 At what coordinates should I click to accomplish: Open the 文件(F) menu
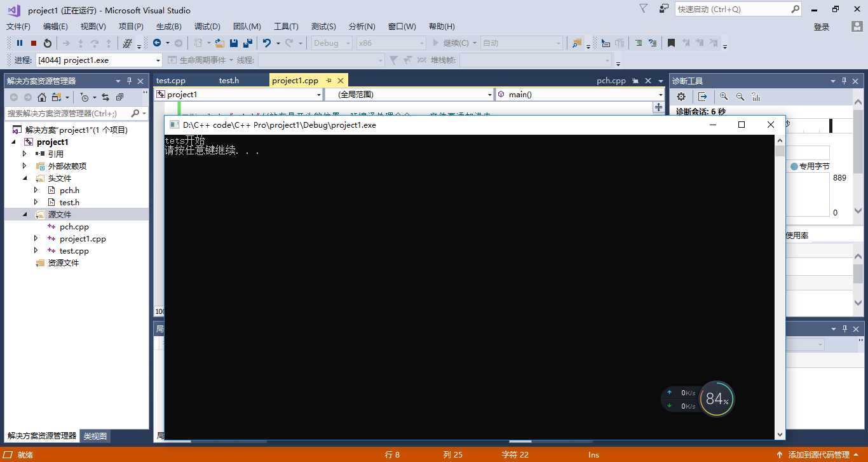18,26
